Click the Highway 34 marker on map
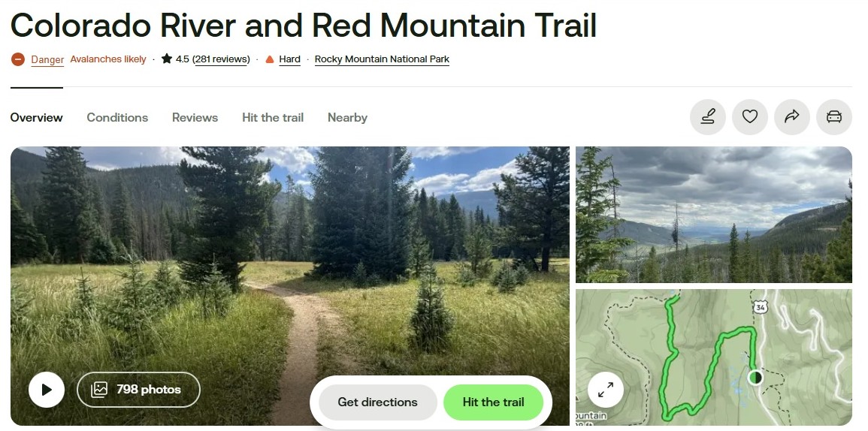 click(x=758, y=306)
